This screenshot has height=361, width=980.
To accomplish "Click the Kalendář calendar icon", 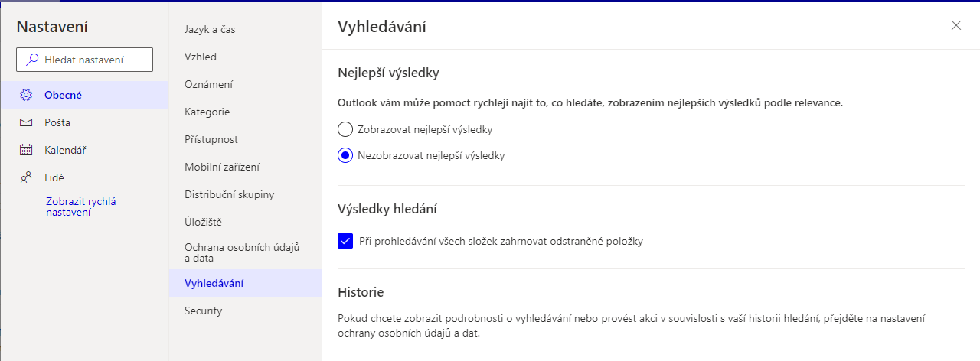I will click(26, 150).
